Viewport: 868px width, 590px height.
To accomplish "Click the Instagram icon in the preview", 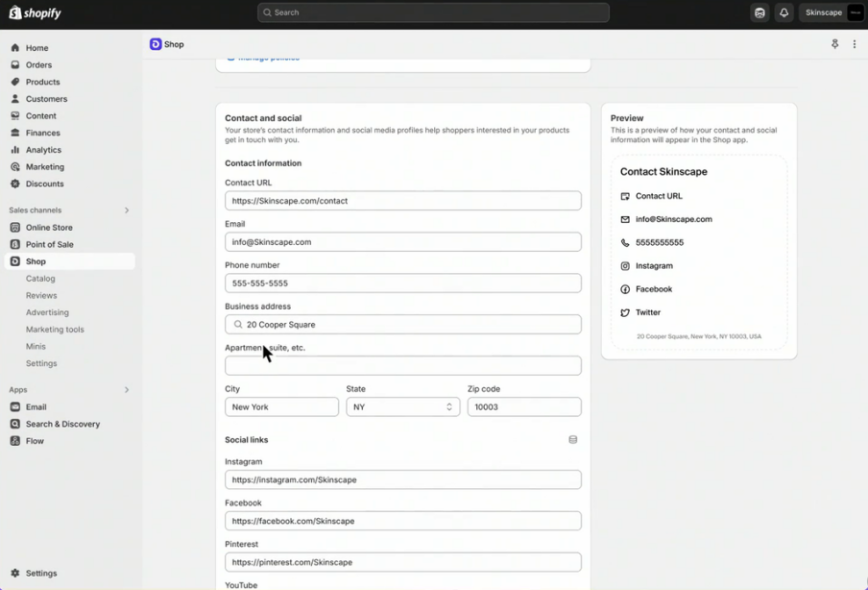I will coord(625,266).
